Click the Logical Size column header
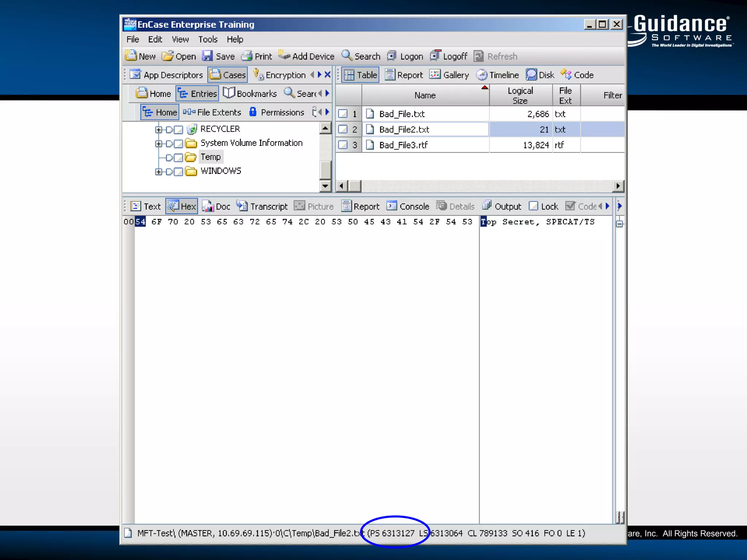This screenshot has height=560, width=747. (520, 95)
